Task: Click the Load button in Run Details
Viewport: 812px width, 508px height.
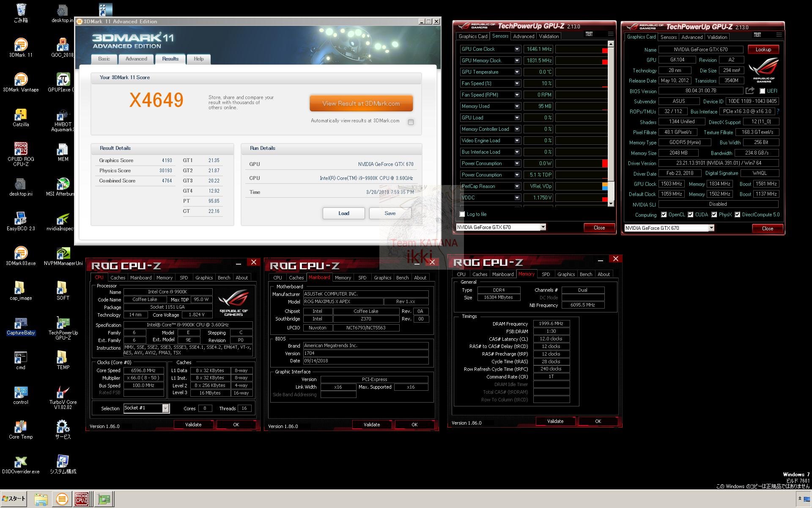Action: pyautogui.click(x=344, y=213)
